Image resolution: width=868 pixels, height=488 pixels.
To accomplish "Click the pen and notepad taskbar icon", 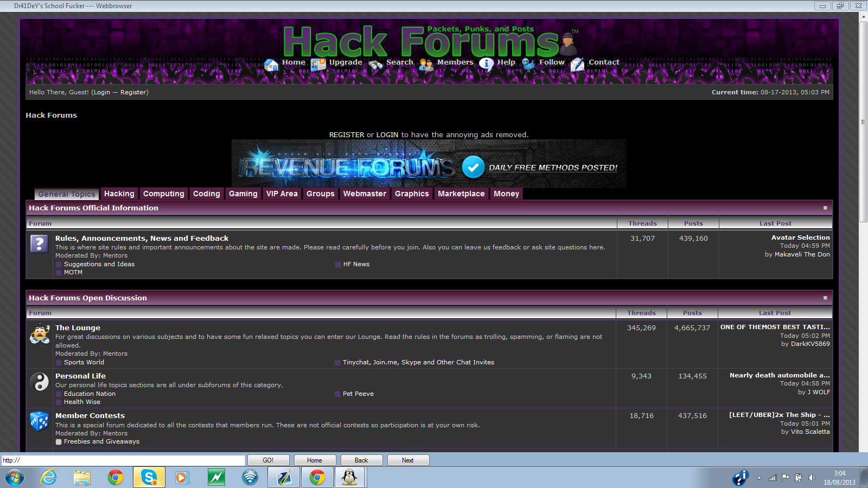I will [284, 478].
